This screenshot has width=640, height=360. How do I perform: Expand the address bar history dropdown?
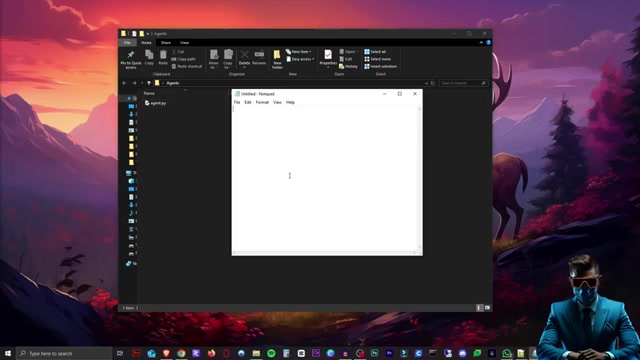(x=426, y=83)
